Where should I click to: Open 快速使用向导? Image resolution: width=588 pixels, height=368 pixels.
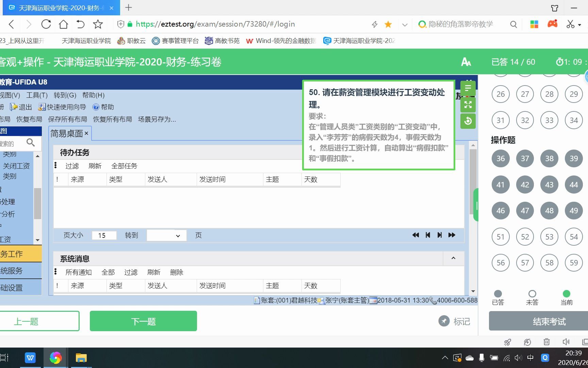pyautogui.click(x=62, y=107)
